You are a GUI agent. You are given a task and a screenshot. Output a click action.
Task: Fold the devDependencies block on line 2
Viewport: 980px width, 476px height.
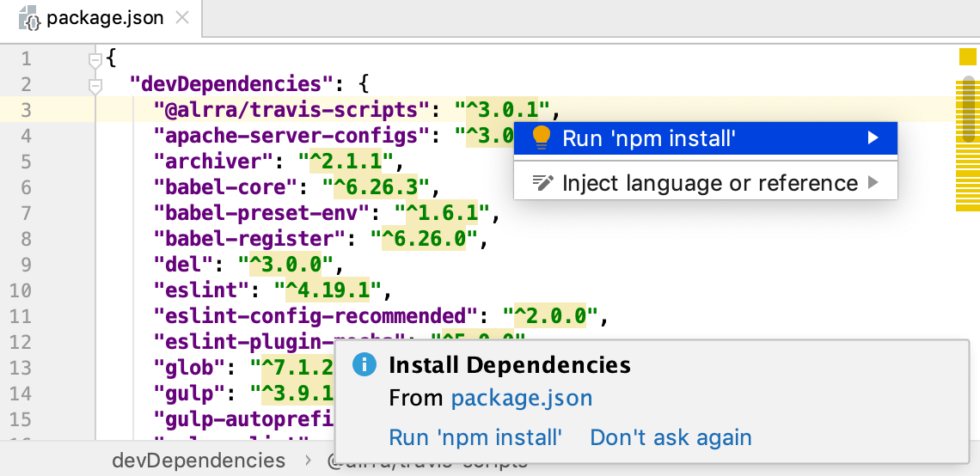coord(95,84)
